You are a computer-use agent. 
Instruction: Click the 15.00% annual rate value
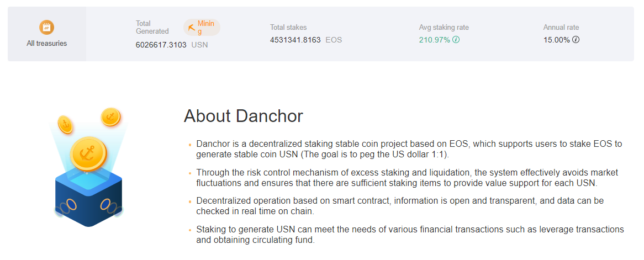click(x=557, y=40)
